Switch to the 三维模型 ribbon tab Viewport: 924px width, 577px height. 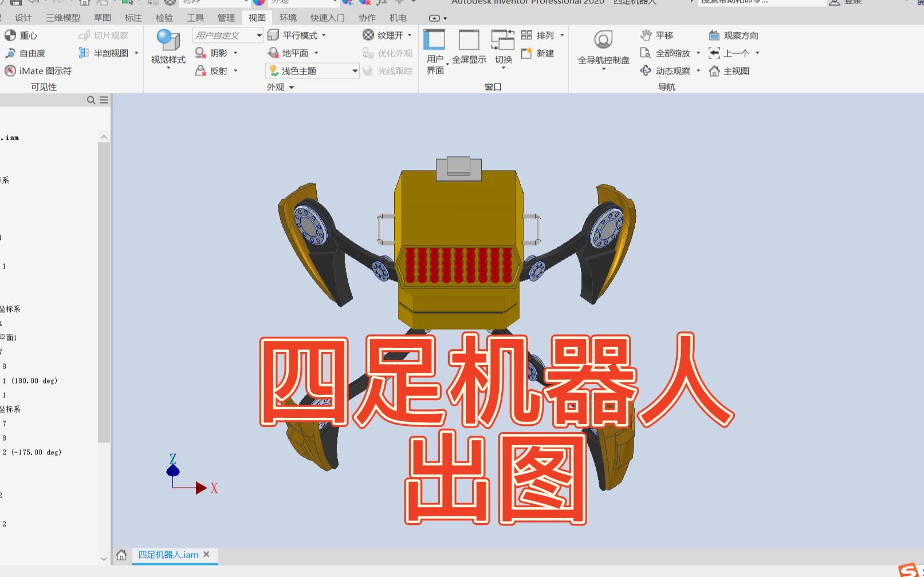pyautogui.click(x=63, y=18)
